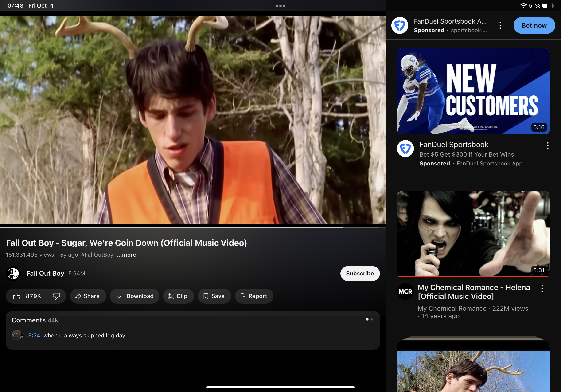Tap the video player

[193, 120]
